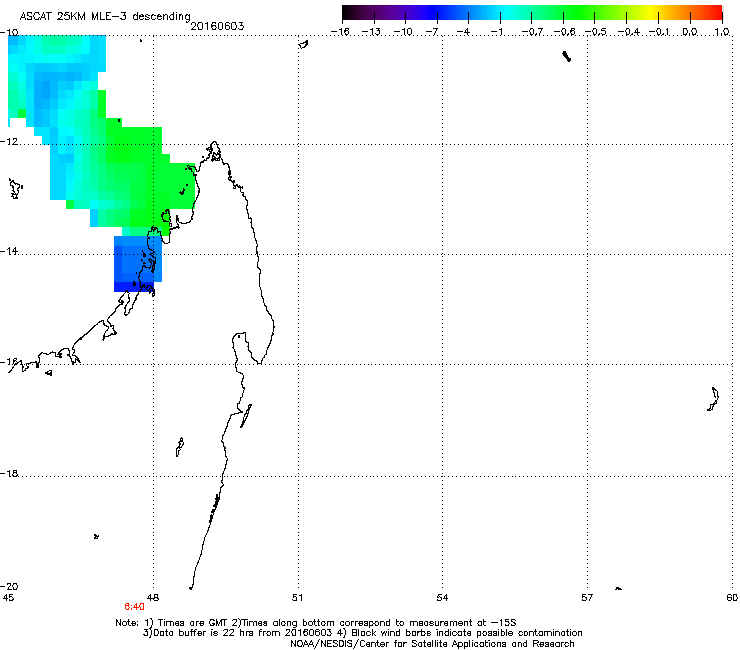The height and width of the screenshot is (650, 740).
Task: Select the longitude label 54
Action: click(442, 597)
